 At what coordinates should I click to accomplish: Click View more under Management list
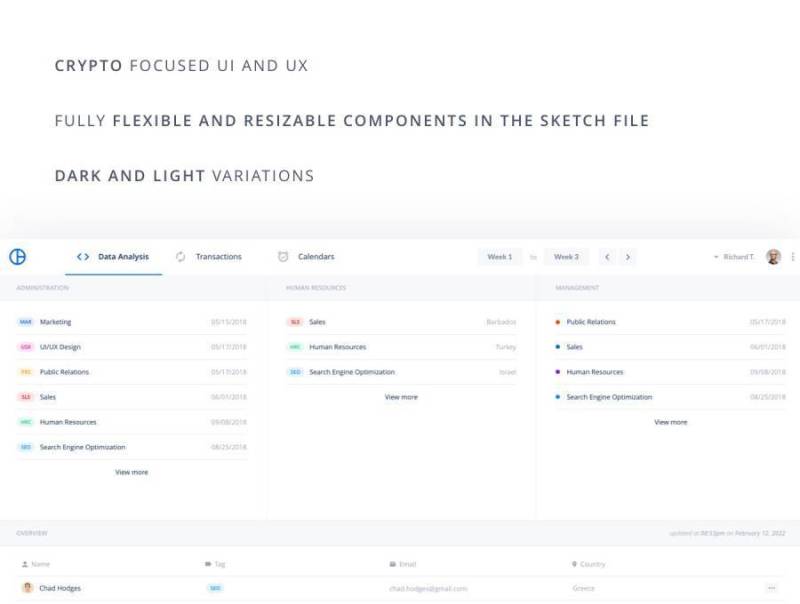[670, 422]
